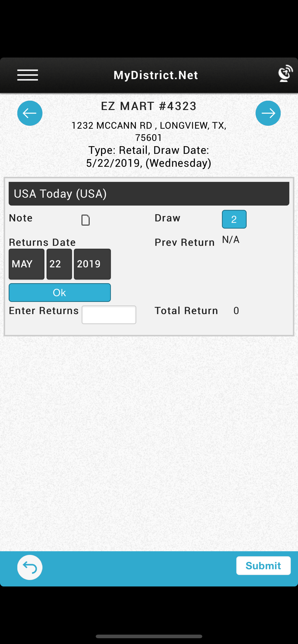Screen dimensions: 298x644
Task: Select the day 22 picker
Action: point(59,264)
